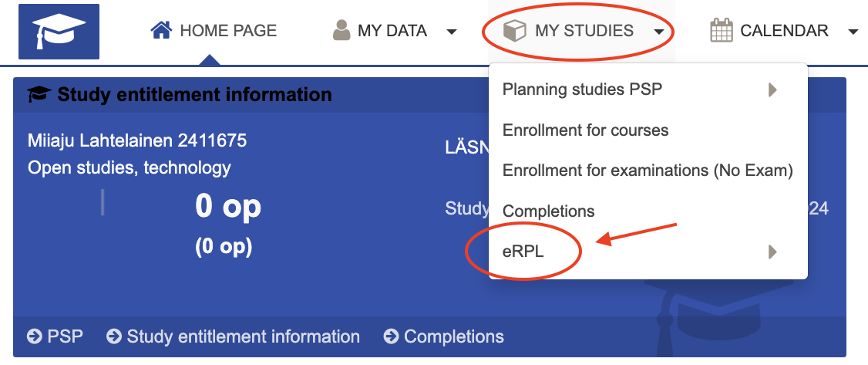Viewport: 868px width, 365px height.
Task: Click the person icon beside MY DATA
Action: pos(341,31)
